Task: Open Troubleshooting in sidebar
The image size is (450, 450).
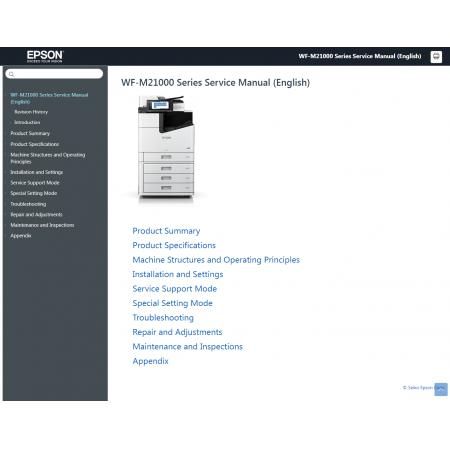Action: (x=28, y=204)
